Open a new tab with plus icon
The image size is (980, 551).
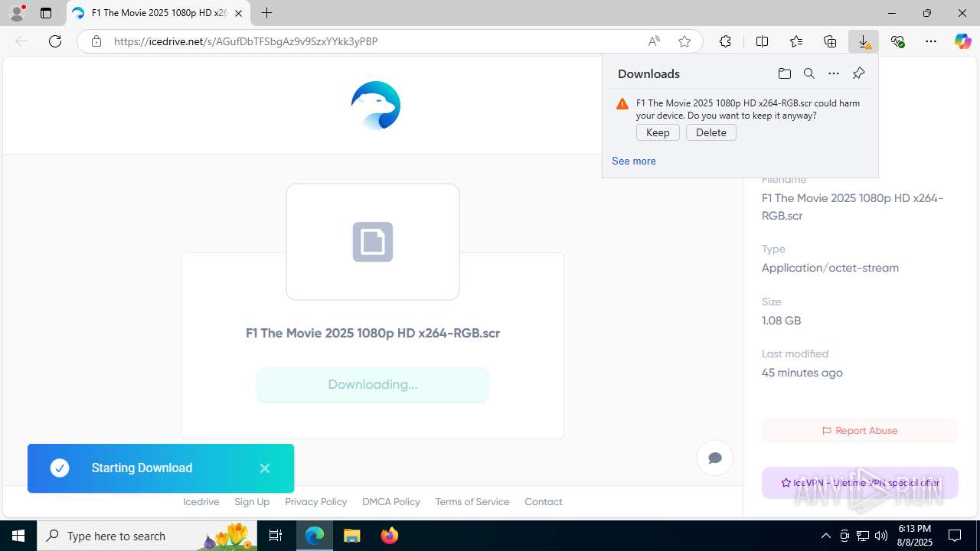[x=266, y=13]
